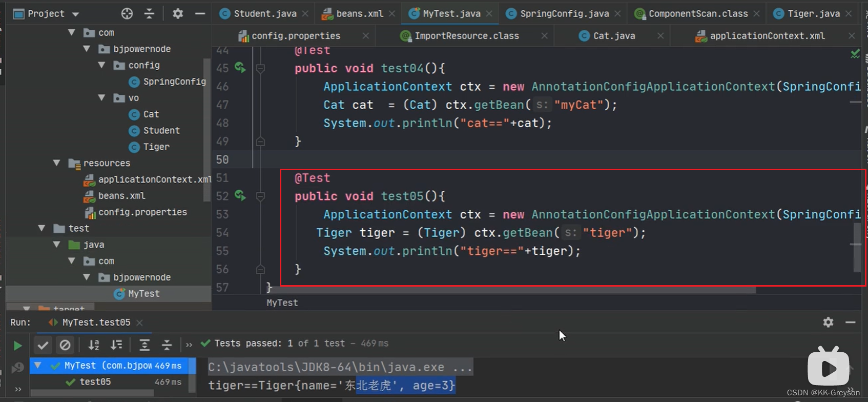Screen dimensions: 868x402
Task: Open Cat.java editor tab
Action: point(614,36)
